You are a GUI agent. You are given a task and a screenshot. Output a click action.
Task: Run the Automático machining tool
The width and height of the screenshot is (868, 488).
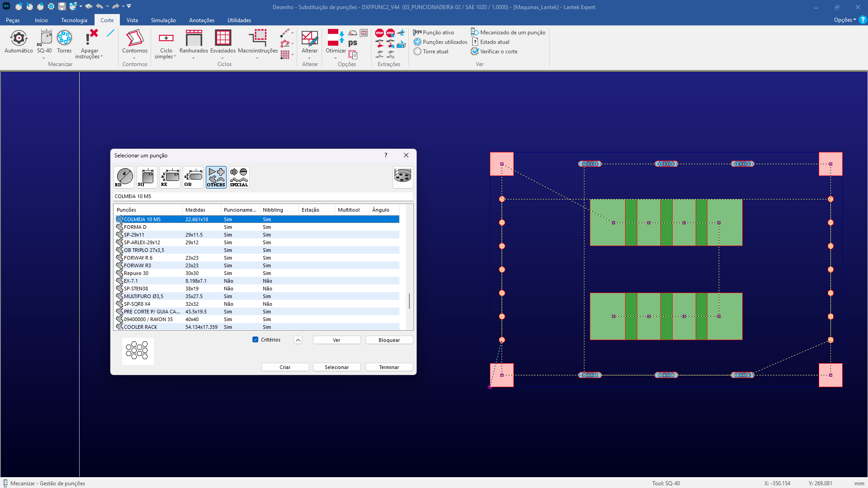pyautogui.click(x=19, y=42)
